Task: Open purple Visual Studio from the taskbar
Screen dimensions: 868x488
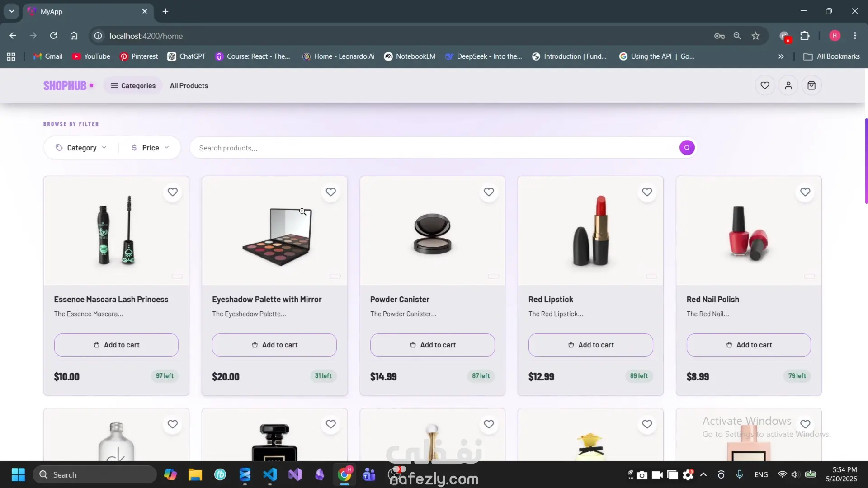Action: coord(295,474)
